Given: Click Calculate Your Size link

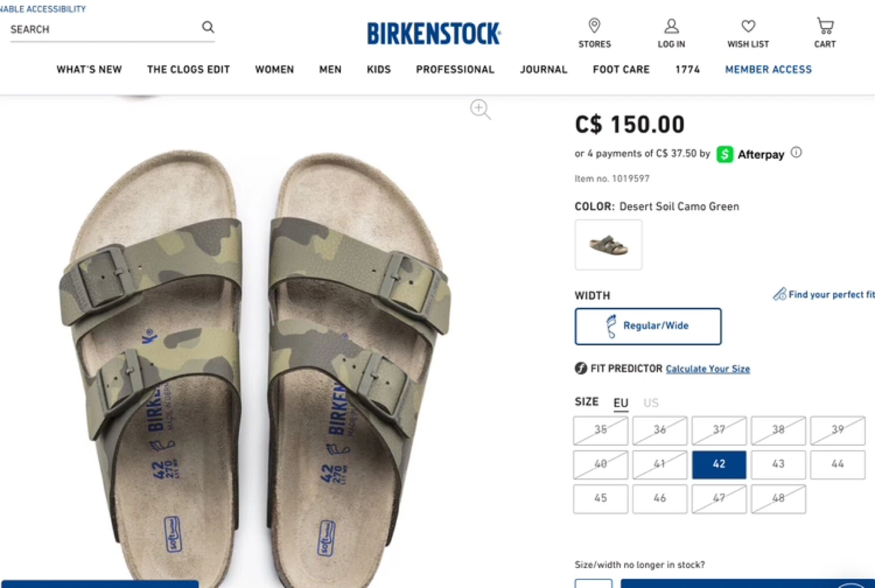Looking at the screenshot, I should (707, 369).
